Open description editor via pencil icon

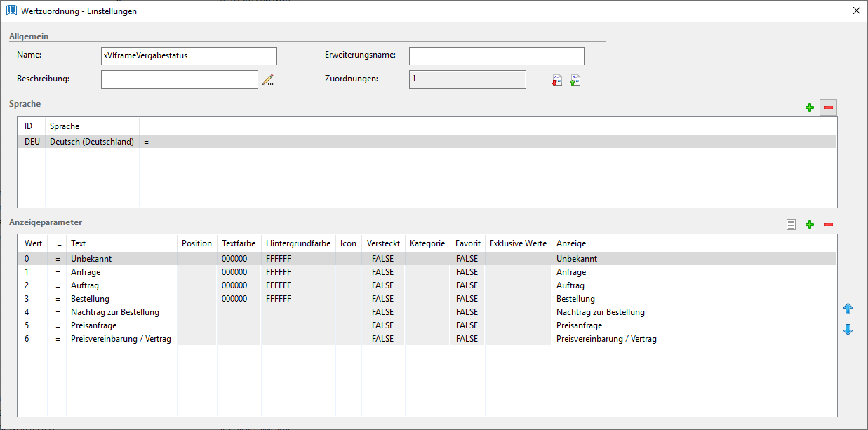click(268, 80)
